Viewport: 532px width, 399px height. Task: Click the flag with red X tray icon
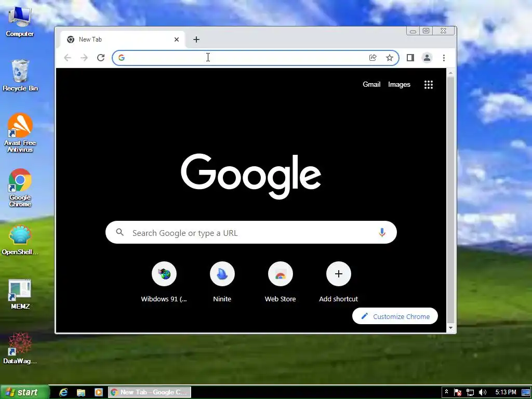point(458,393)
